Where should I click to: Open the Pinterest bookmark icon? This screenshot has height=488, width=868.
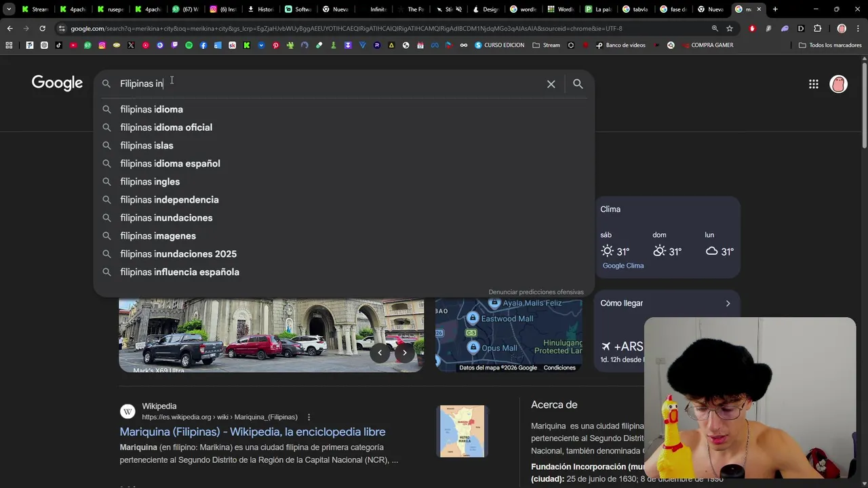point(275,45)
